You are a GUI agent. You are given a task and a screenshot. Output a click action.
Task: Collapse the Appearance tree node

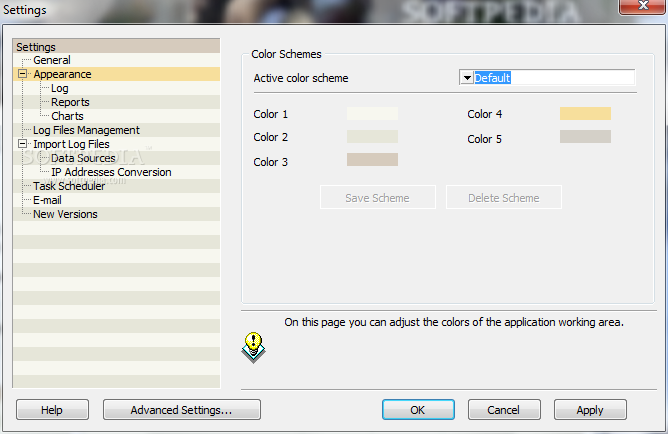pyautogui.click(x=23, y=74)
